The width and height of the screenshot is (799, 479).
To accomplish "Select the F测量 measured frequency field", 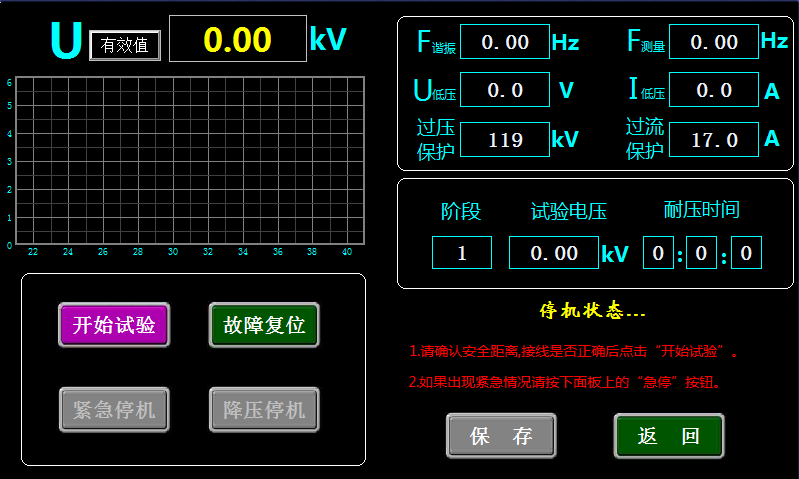I will pos(714,42).
